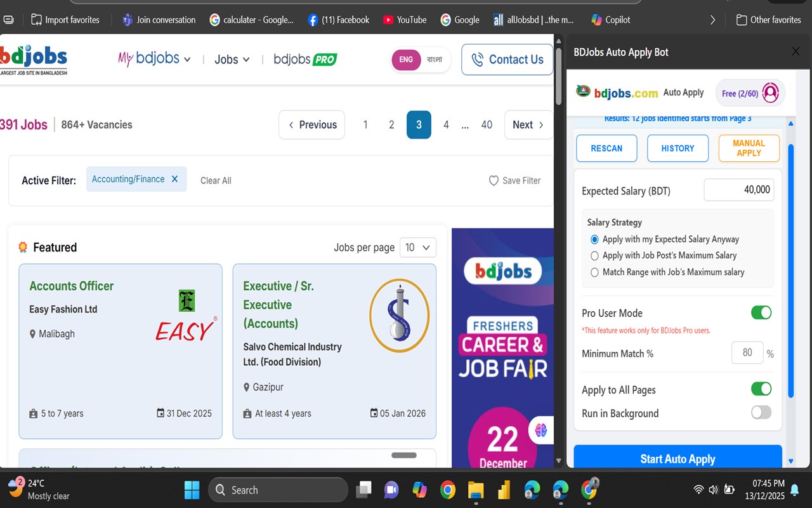Click the Freshers Career & Job Fair banner
Viewport: 812px width, 508px height.
pyautogui.click(x=503, y=349)
